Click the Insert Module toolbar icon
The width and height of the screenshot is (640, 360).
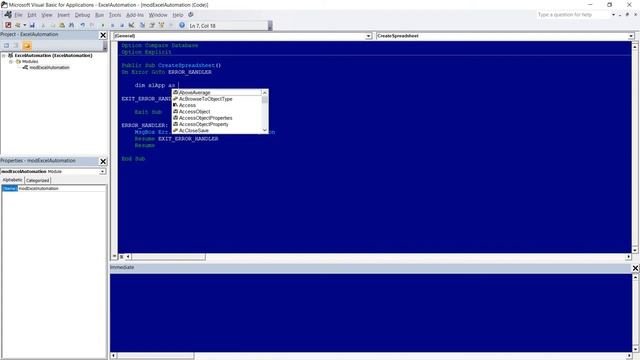18,25
